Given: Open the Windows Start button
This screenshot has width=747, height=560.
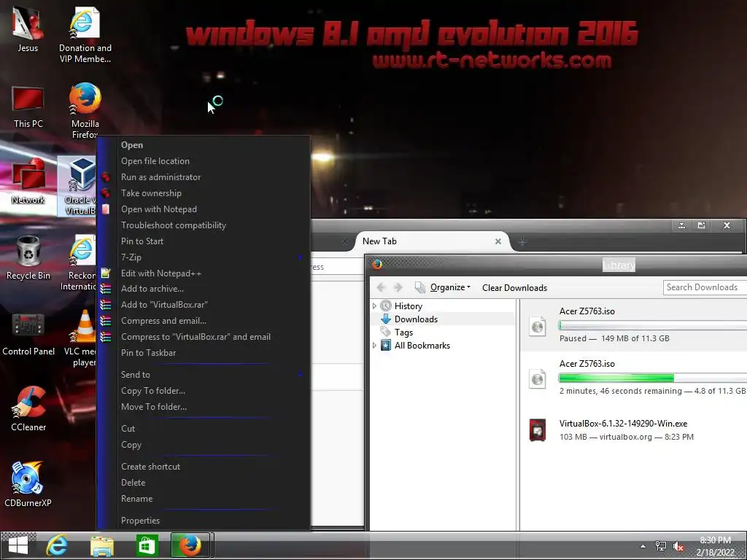Looking at the screenshot, I should [x=18, y=545].
